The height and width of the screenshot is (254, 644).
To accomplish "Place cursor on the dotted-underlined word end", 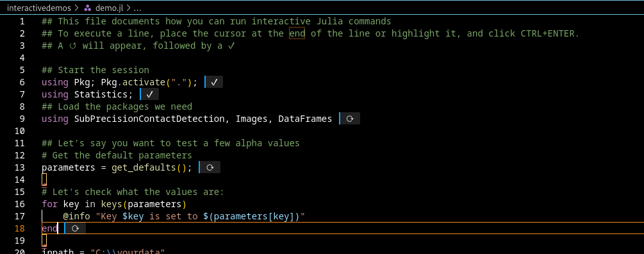I will click(x=297, y=33).
